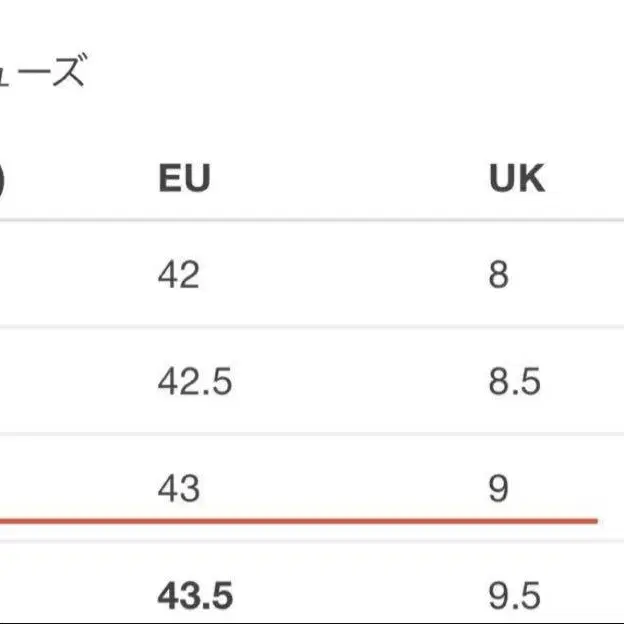The width and height of the screenshot is (624, 624).
Task: Click the blank header space between EU and UK
Action: tap(350, 178)
